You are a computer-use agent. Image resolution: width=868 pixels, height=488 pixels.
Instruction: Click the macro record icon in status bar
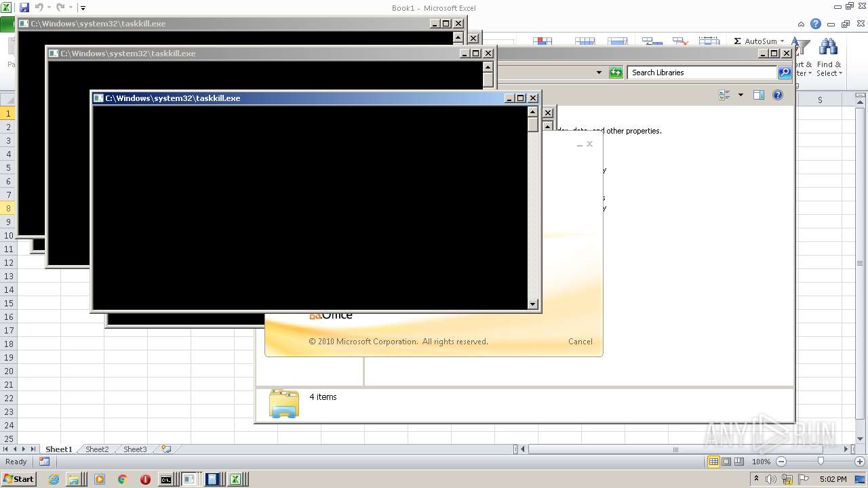pos(44,462)
